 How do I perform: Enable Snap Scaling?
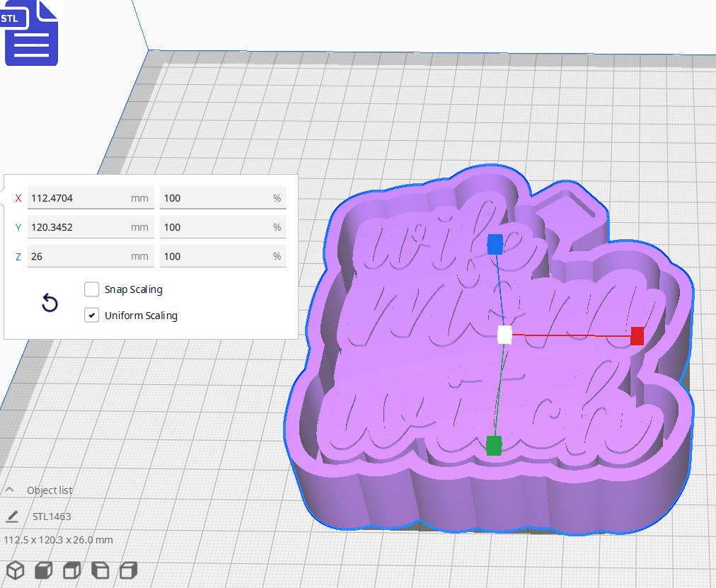(x=91, y=289)
